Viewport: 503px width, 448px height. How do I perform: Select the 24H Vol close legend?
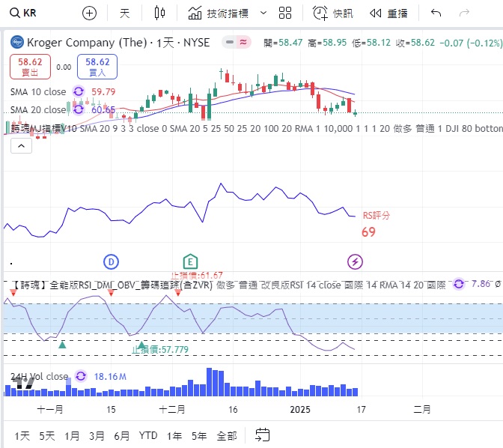click(x=40, y=376)
